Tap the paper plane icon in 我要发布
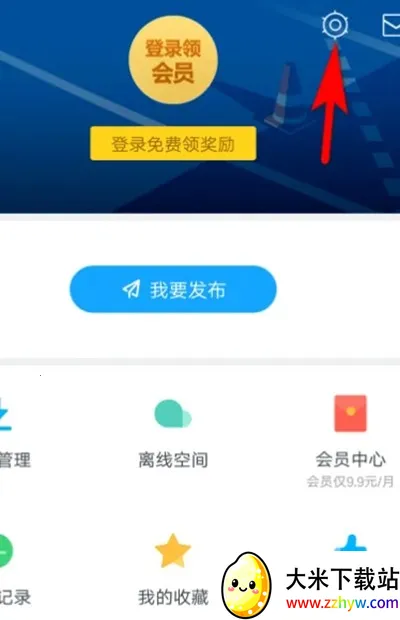400x620 pixels. pyautogui.click(x=131, y=289)
